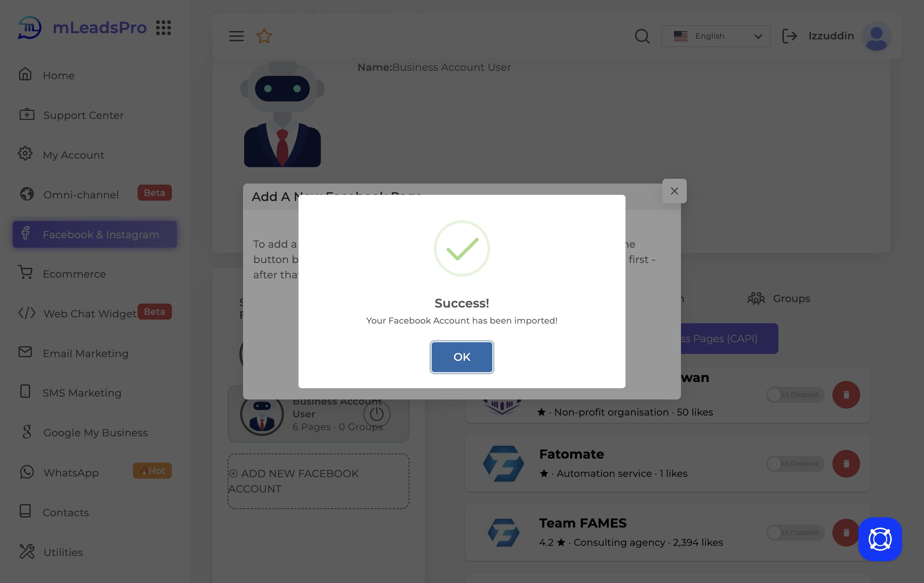Screen dimensions: 924x583
Task: Click the Facebook & Instagram sidebar icon
Action: click(26, 234)
